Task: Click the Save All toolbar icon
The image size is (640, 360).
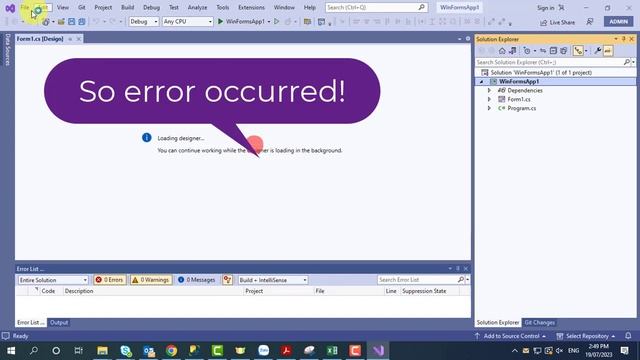Action: 82,22
